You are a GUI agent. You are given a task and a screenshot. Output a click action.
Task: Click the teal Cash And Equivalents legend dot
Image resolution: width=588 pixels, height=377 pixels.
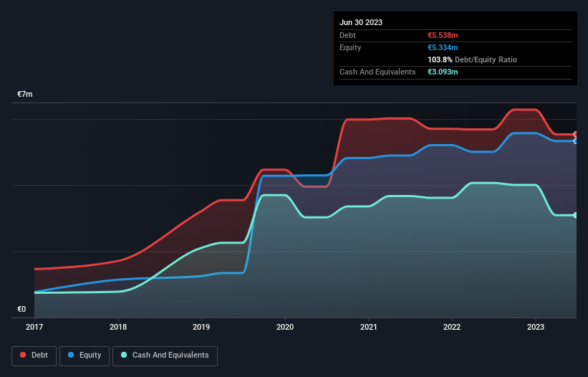click(x=124, y=355)
